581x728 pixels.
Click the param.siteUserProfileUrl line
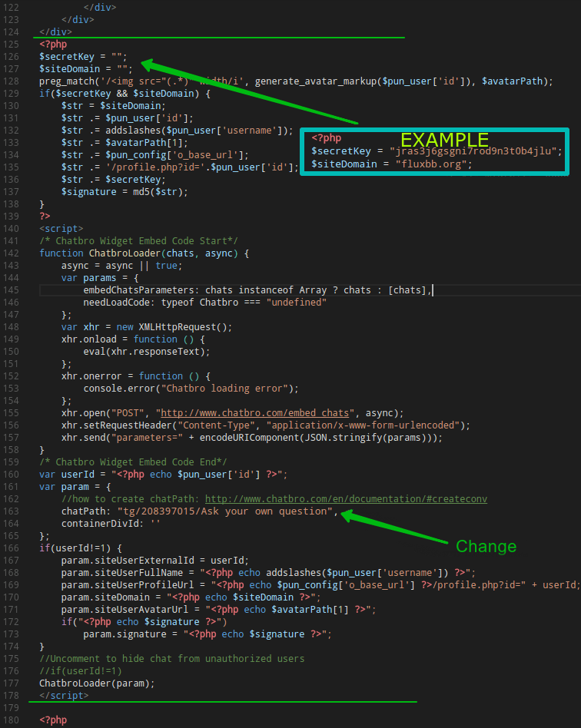click(320, 585)
